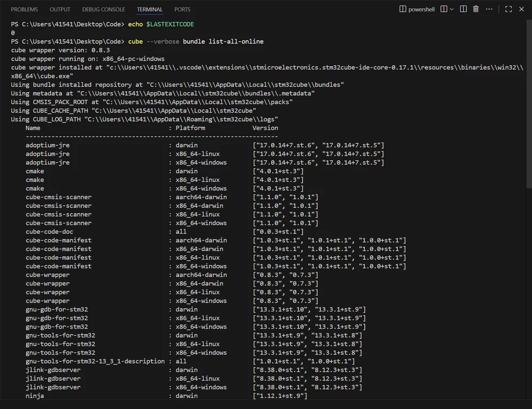Click the exit code output '0'
Image resolution: width=532 pixels, height=409 pixels.
[13, 33]
